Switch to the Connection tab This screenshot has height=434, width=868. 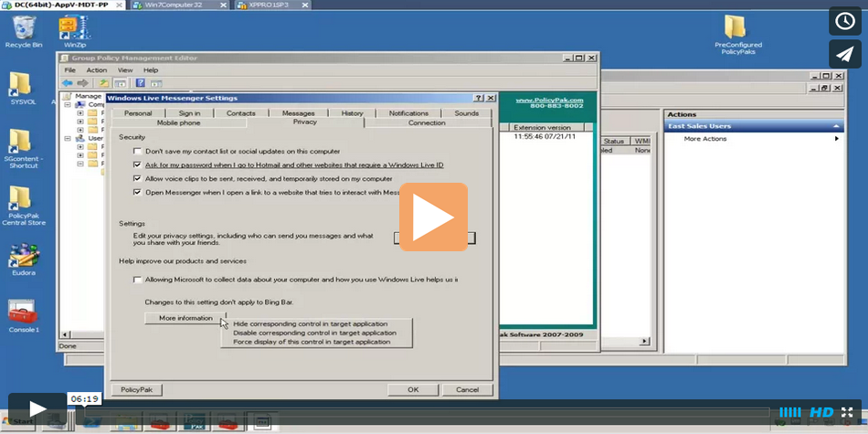427,122
